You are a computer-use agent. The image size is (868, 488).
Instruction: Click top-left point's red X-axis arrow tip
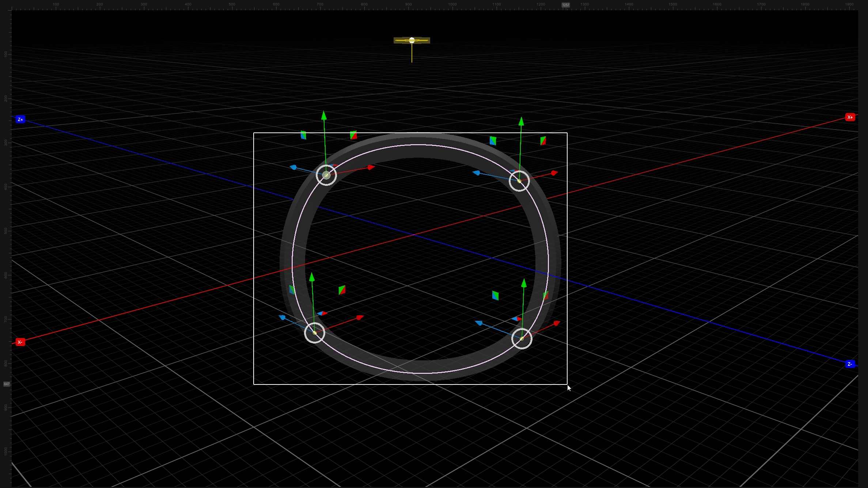(371, 168)
